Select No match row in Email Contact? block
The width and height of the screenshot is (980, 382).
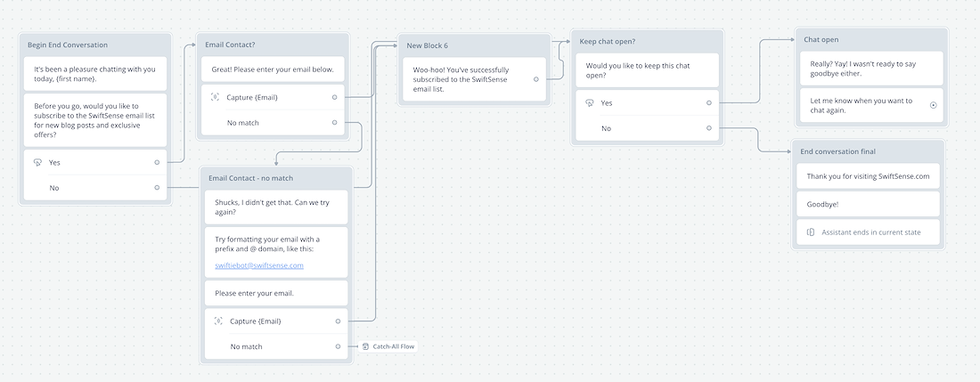point(274,123)
